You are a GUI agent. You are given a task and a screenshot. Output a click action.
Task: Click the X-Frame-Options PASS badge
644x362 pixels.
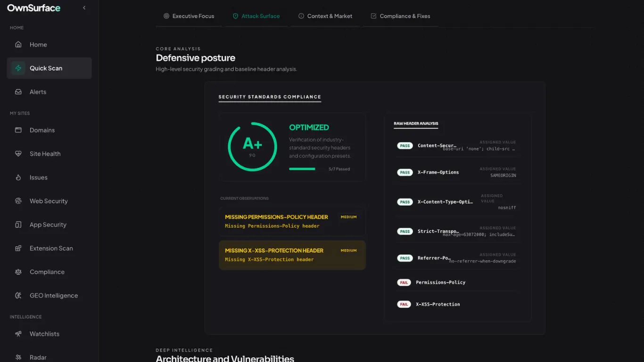pyautogui.click(x=405, y=173)
